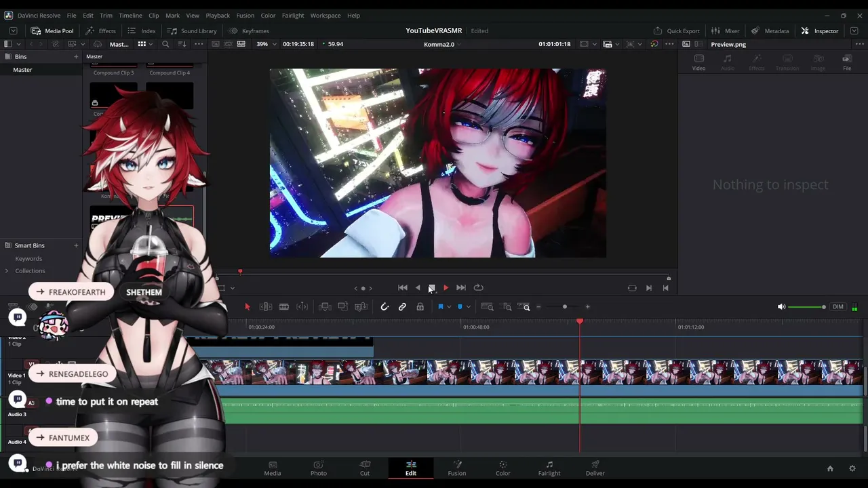Zoom in timeline with plus button
This screenshot has width=868, height=488.
(587, 307)
